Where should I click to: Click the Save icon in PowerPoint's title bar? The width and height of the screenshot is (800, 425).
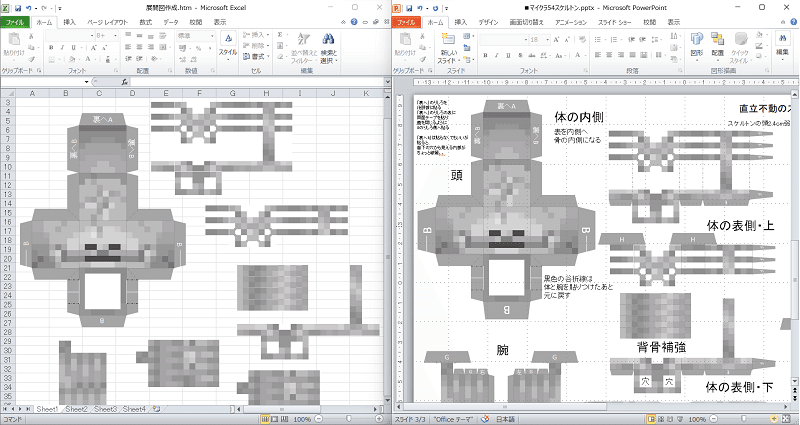click(x=409, y=8)
